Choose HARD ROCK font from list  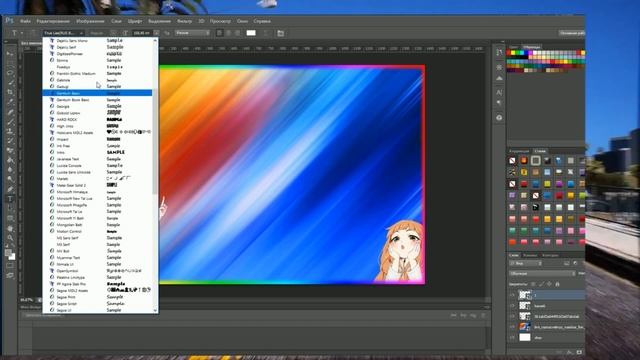(x=98, y=120)
